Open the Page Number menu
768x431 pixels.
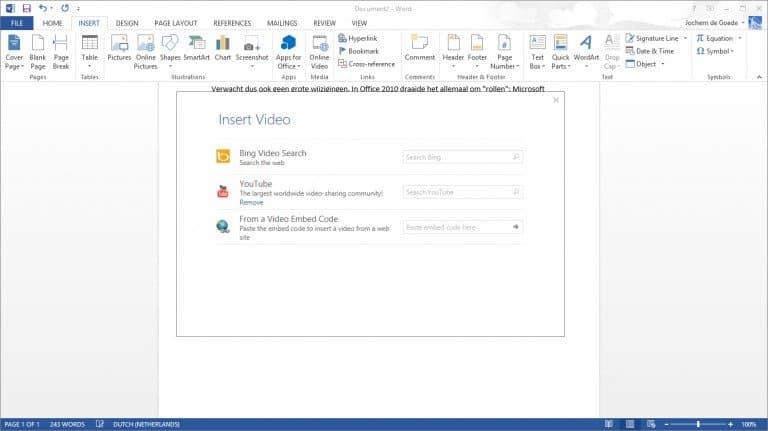click(x=504, y=52)
